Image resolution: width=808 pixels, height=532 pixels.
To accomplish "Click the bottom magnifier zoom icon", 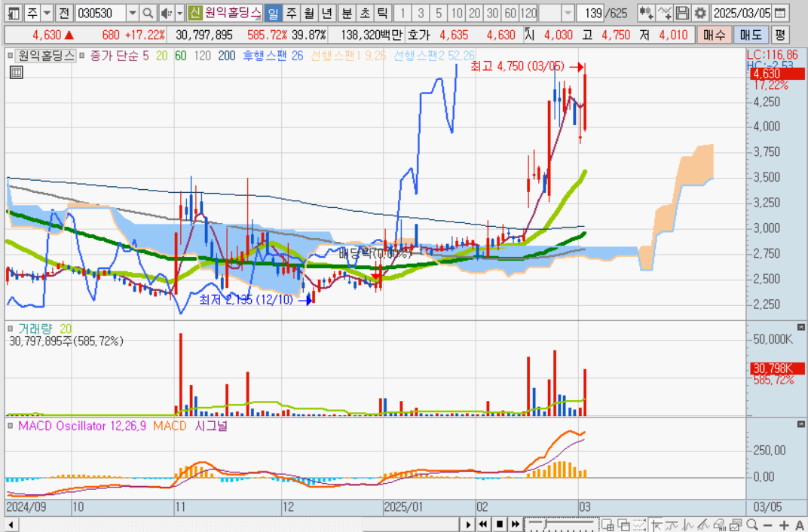I will pyautogui.click(x=751, y=524).
